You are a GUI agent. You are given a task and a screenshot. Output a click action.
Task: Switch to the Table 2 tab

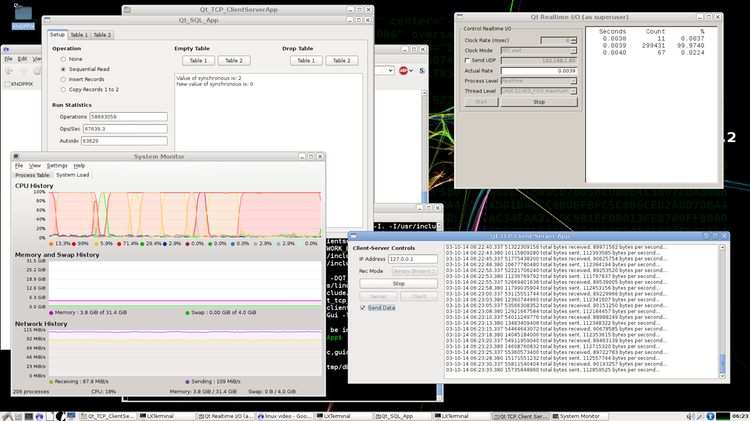tap(102, 35)
